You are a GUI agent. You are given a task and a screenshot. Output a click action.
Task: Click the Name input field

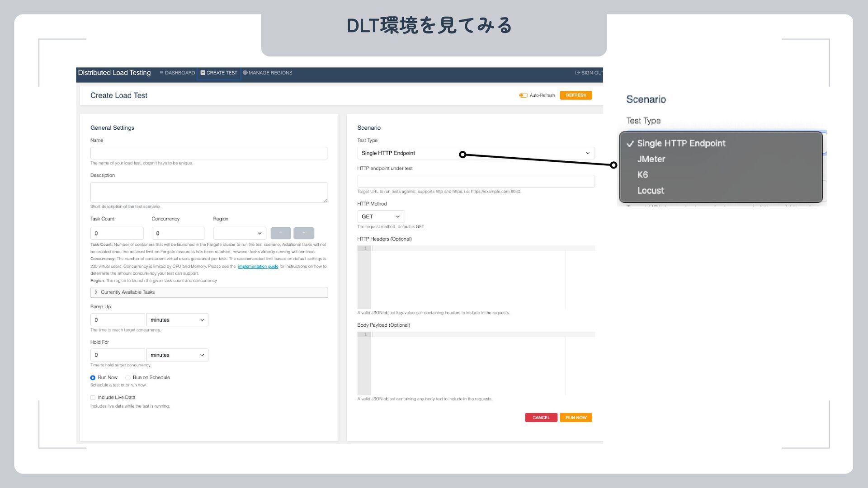click(208, 153)
